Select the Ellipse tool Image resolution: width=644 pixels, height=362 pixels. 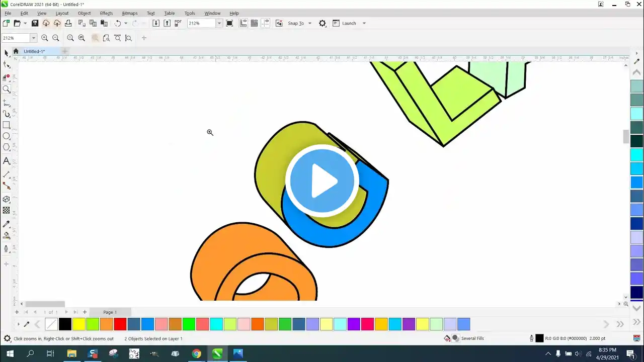coord(7,136)
